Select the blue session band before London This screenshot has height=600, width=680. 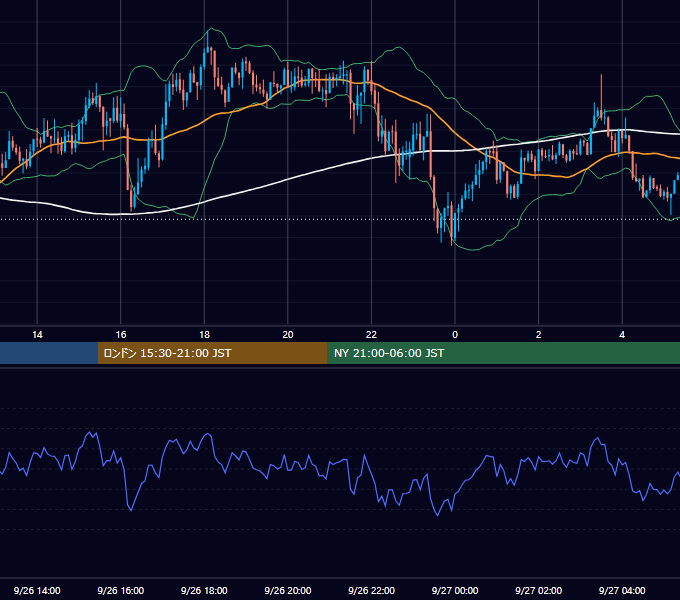point(49,353)
